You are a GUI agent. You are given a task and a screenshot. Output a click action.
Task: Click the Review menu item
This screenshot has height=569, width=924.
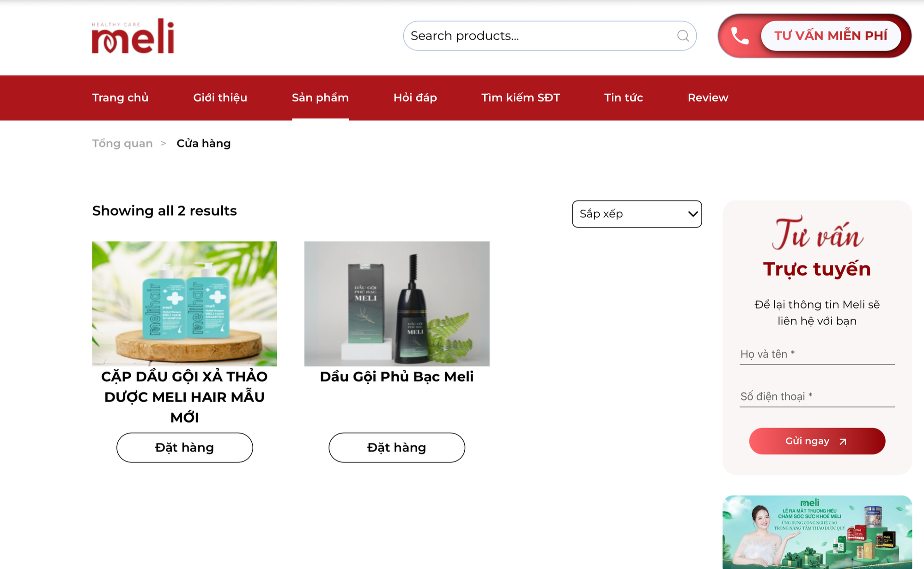coord(707,97)
